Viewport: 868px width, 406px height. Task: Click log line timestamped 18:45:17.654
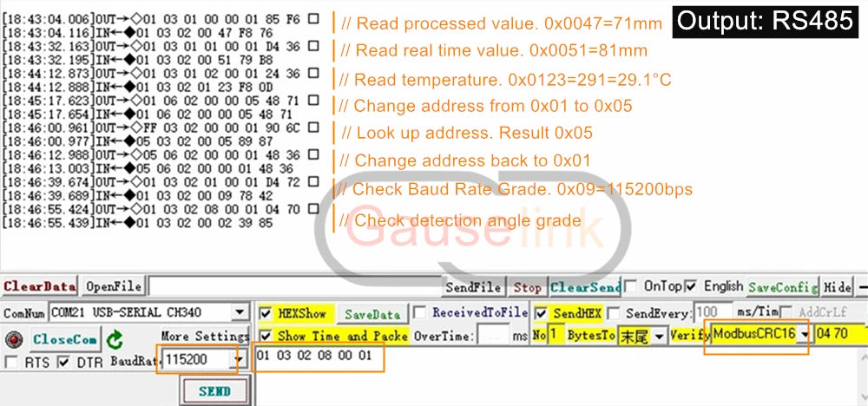(x=147, y=114)
